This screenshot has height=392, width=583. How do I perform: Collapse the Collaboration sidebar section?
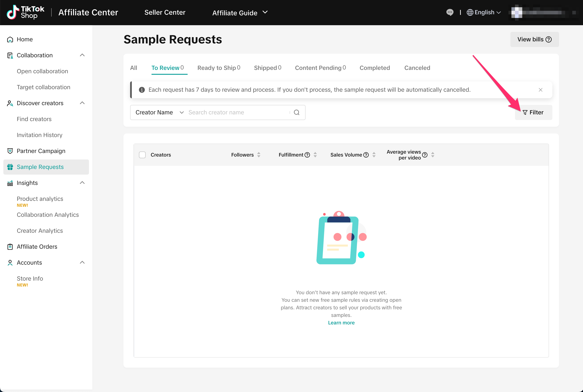[82, 55]
